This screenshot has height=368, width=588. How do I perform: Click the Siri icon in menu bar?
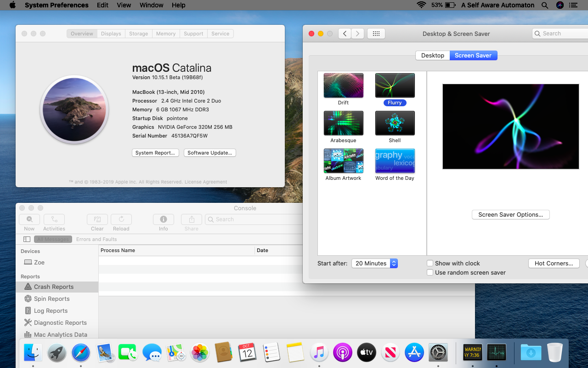[560, 5]
